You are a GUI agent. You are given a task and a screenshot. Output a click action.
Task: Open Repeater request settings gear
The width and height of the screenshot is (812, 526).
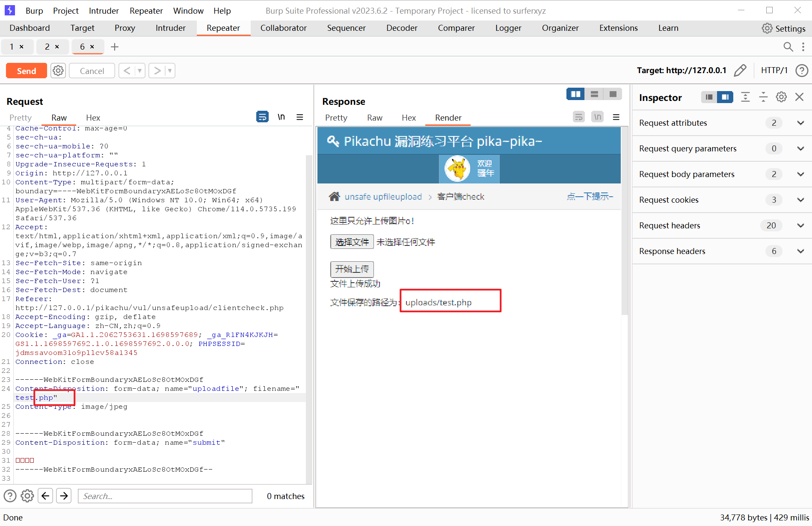[58, 71]
